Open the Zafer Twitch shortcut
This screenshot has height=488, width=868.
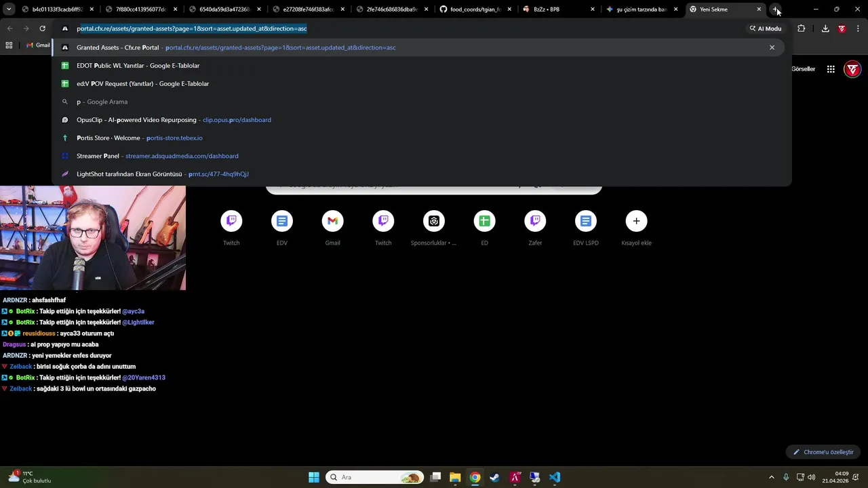[x=535, y=228]
